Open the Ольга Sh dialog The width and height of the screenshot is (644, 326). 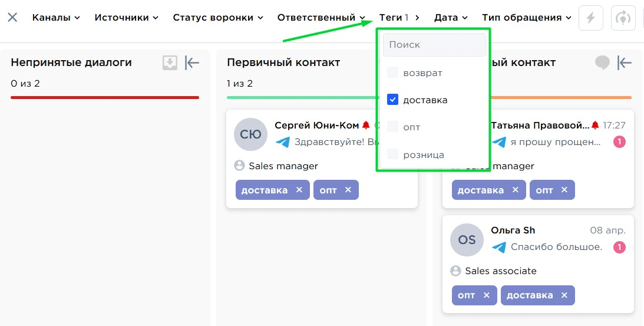pyautogui.click(x=538, y=264)
